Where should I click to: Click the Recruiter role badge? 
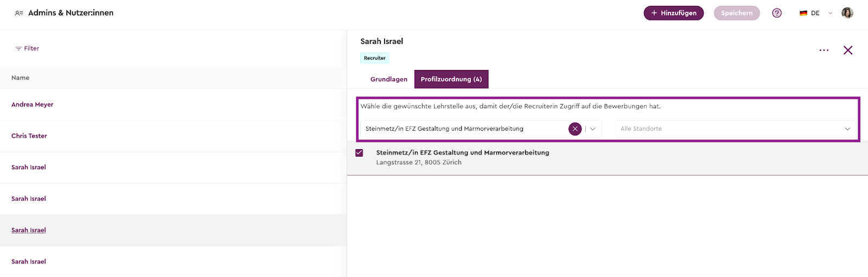pos(374,58)
